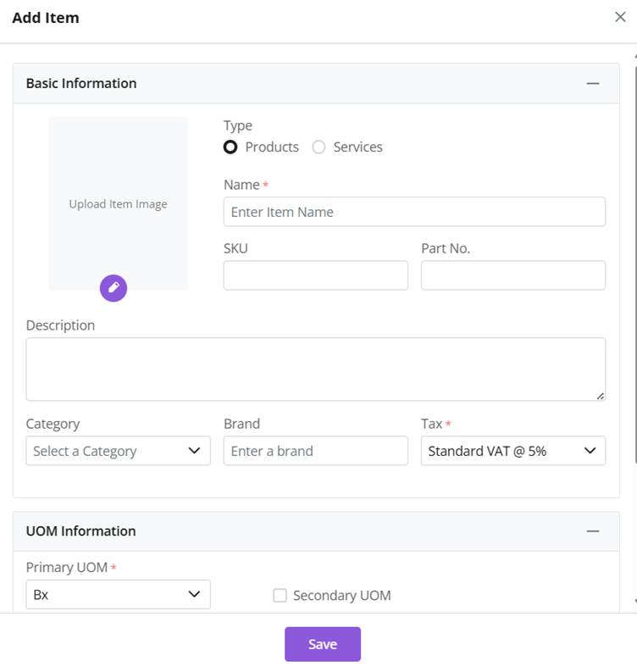Click inside the Description text area
This screenshot has height=672, width=637.
315,369
